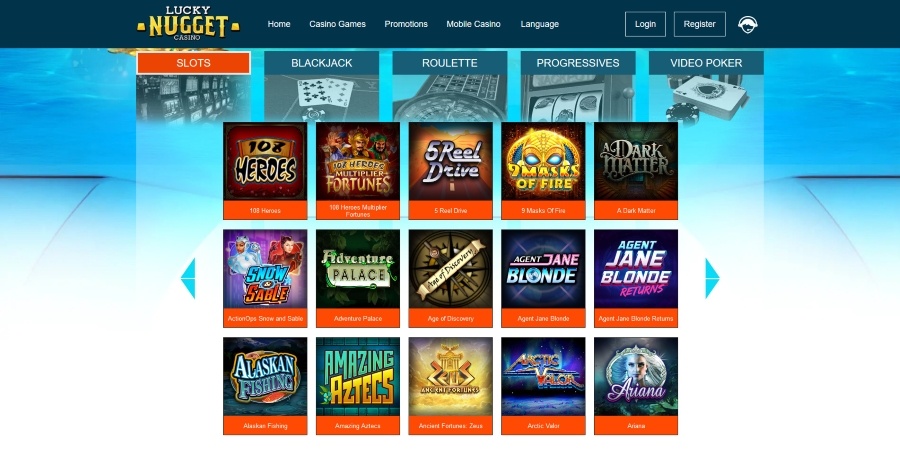Open Alaskan Fishing slot game
This screenshot has height=457, width=900.
point(265,386)
